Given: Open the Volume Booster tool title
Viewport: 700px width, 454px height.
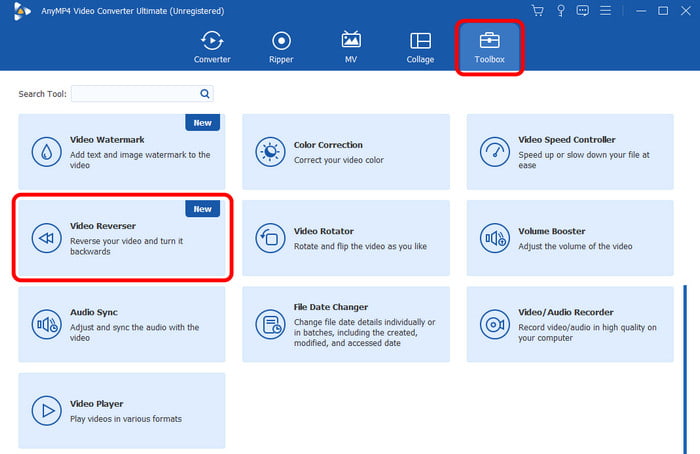Looking at the screenshot, I should 551,231.
